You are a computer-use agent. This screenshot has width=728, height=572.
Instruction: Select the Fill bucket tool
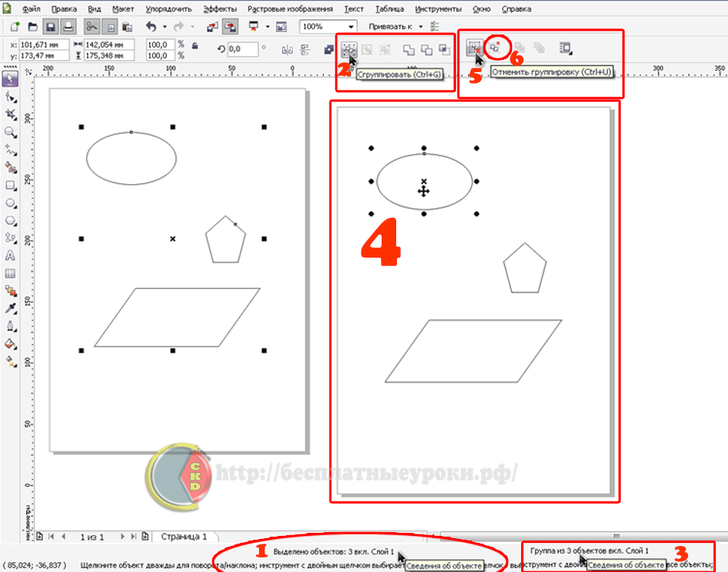10,344
